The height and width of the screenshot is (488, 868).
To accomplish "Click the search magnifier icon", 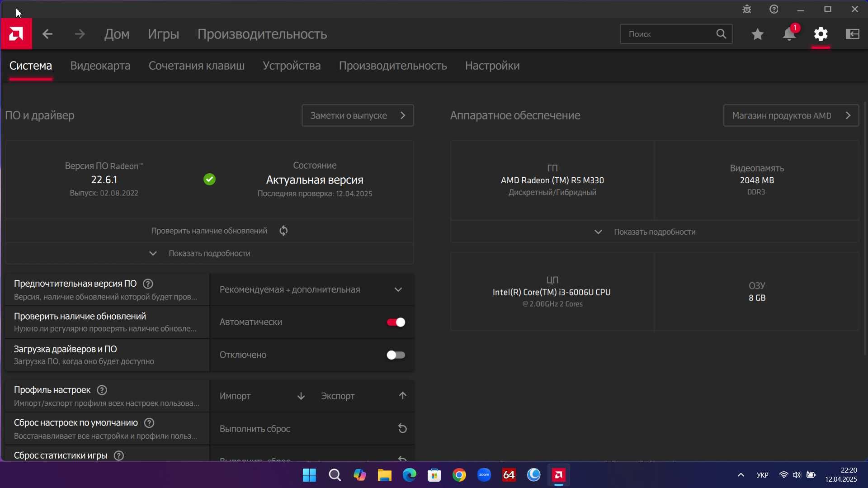I will coord(721,34).
